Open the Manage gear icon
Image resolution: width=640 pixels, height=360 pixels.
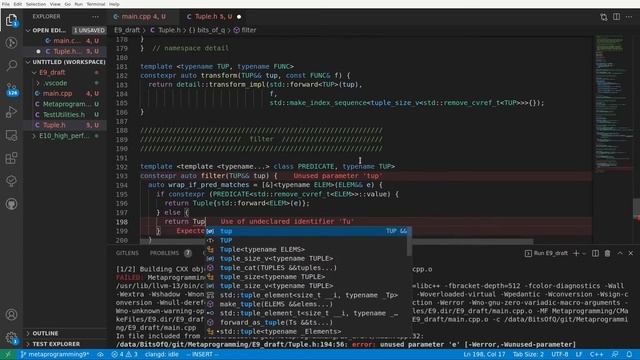pyautogui.click(x=11, y=338)
